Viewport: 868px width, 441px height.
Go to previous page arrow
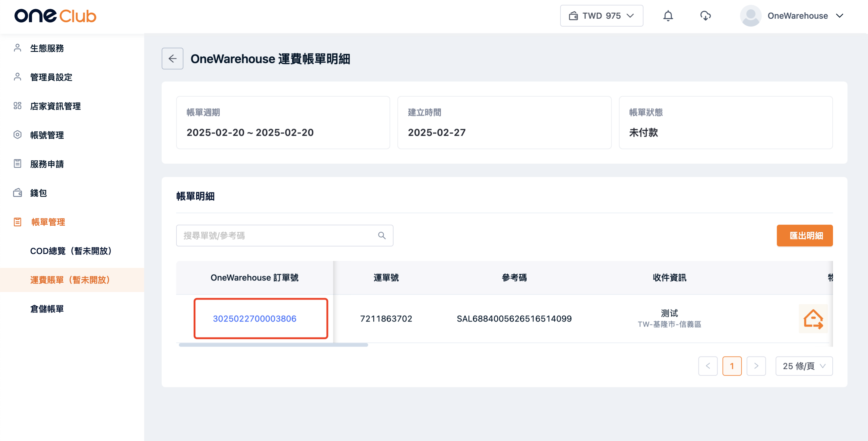(708, 366)
